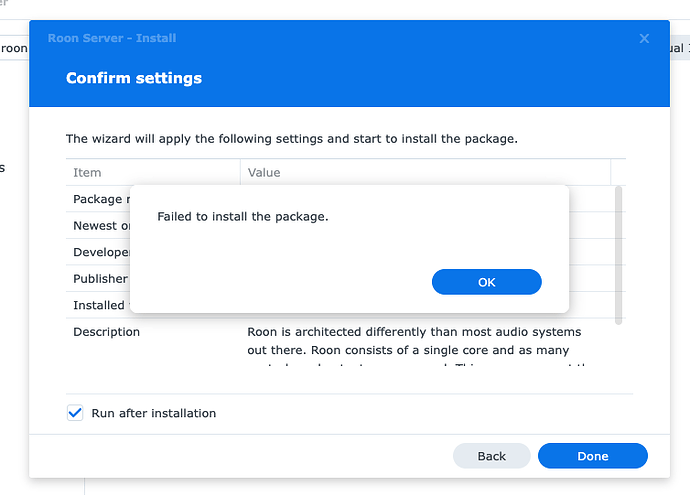690x495 pixels.
Task: Toggle the Run after installation checkbox
Action: (75, 413)
